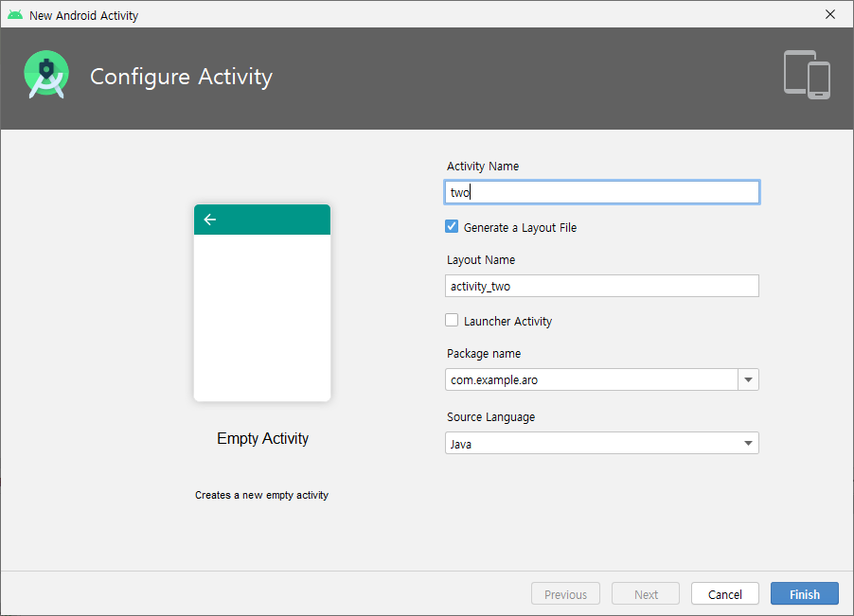The image size is (854, 616).
Task: Click the Configure Activity heading
Action: pos(182,77)
